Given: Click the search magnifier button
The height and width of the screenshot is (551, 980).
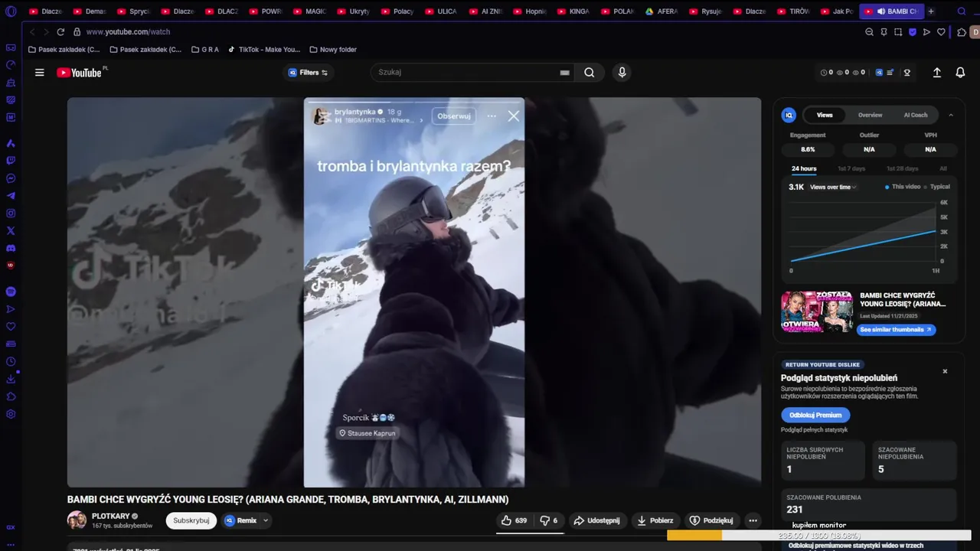Looking at the screenshot, I should coord(589,73).
